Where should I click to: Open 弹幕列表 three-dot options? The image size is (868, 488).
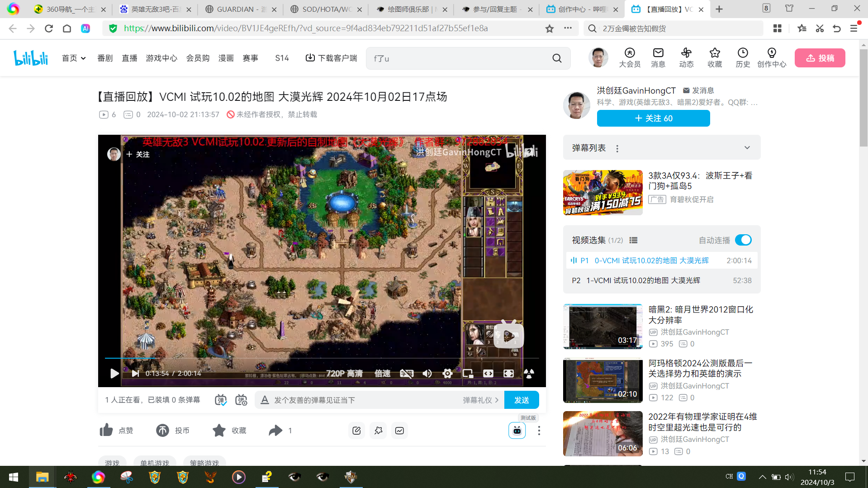coord(617,148)
